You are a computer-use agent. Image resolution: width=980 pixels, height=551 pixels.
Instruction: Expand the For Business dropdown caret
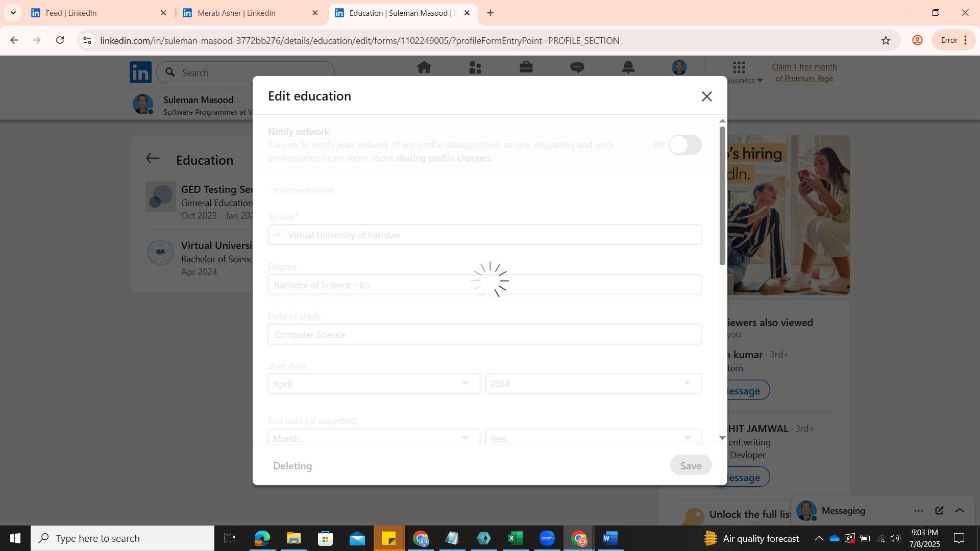click(760, 81)
